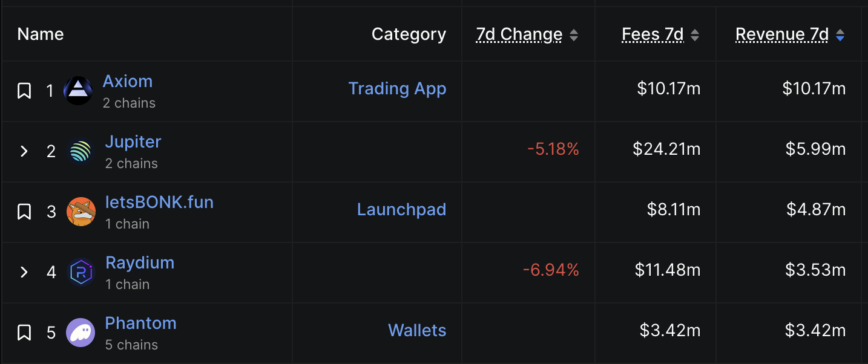Image resolution: width=868 pixels, height=364 pixels.
Task: Click the Trading App category link
Action: (x=397, y=88)
